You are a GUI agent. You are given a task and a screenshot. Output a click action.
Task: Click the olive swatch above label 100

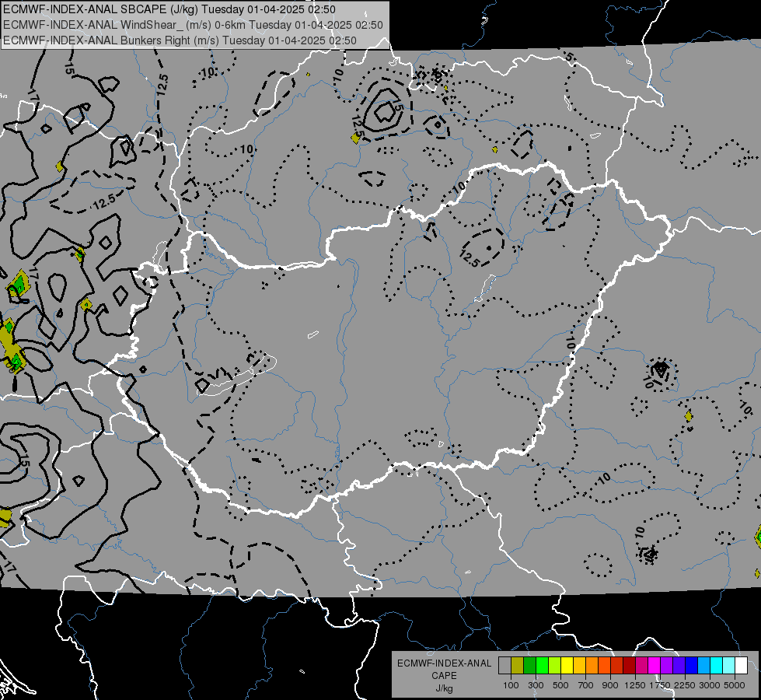click(518, 666)
